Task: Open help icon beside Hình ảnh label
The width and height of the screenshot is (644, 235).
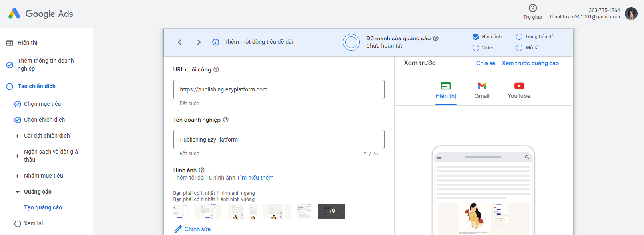Action: pyautogui.click(x=202, y=170)
